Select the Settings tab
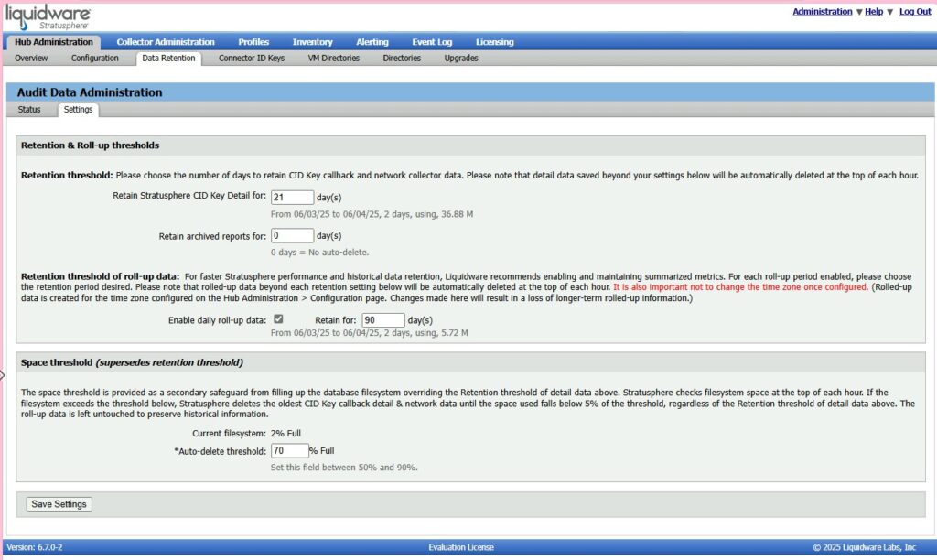937x560 pixels. pos(79,110)
